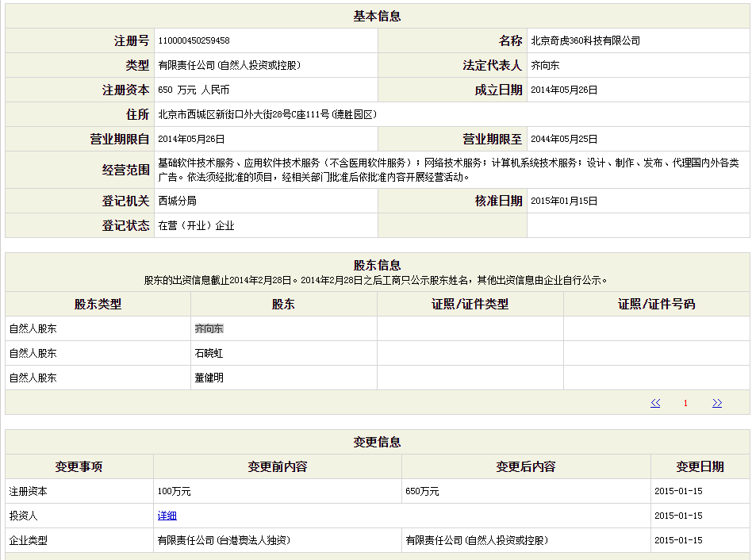Click shareholder name 董健明
Viewport: 752px width, 560px height.
[209, 378]
